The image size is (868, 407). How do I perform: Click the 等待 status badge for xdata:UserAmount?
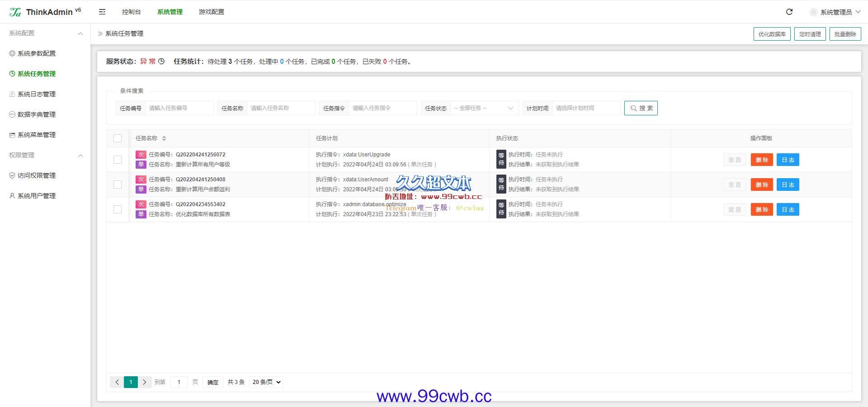pyautogui.click(x=501, y=184)
